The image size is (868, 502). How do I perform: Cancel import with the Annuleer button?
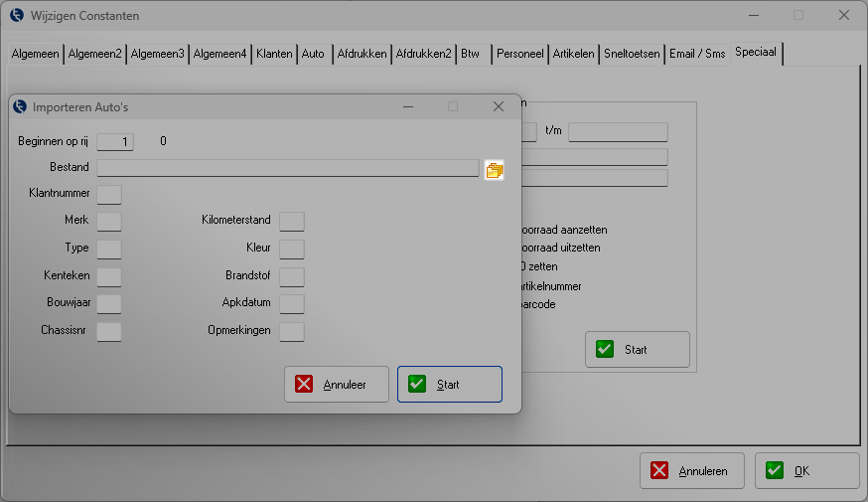pyautogui.click(x=336, y=384)
